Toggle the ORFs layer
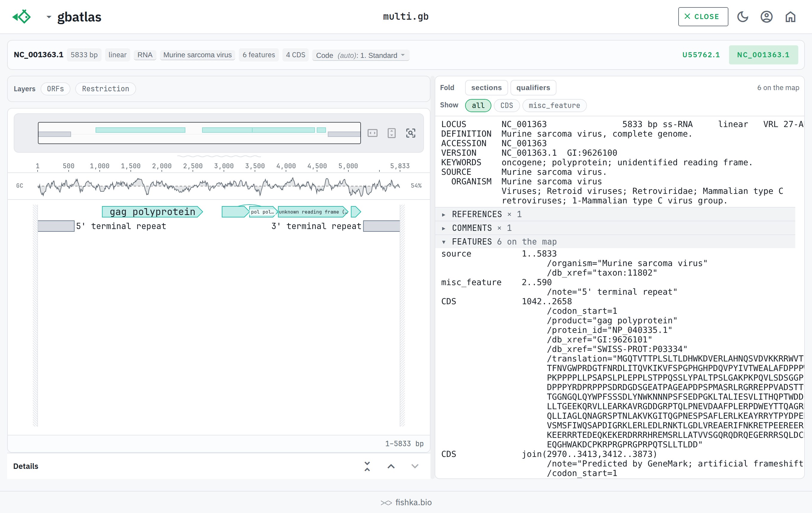Viewport: 812px width, 513px height. coord(55,89)
